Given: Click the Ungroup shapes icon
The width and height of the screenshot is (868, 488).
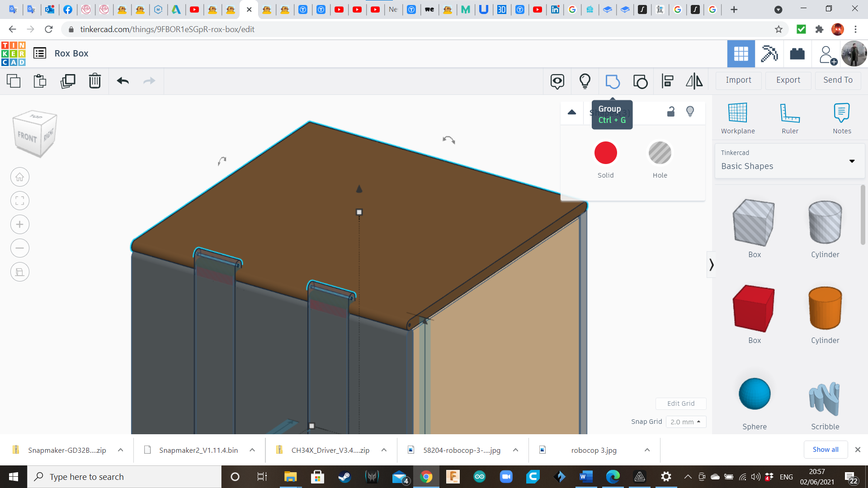Looking at the screenshot, I should [640, 81].
